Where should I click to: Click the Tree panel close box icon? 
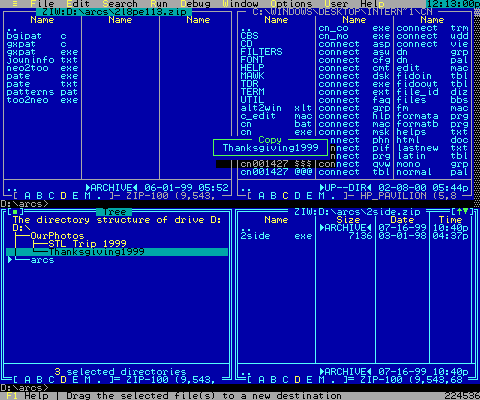click(x=15, y=212)
